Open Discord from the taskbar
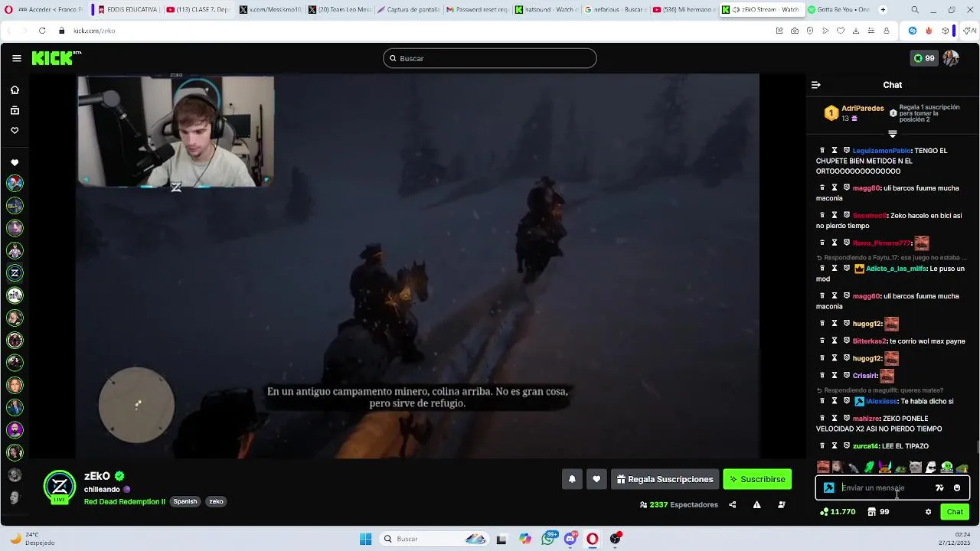Image resolution: width=980 pixels, height=551 pixels. click(570, 539)
